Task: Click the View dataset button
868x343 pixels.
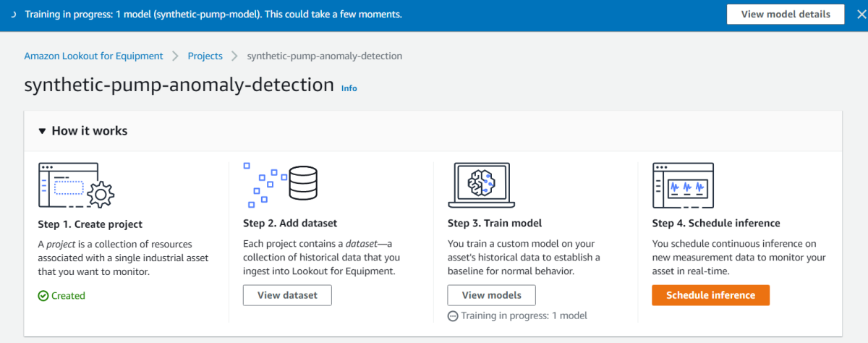Action: 287,295
